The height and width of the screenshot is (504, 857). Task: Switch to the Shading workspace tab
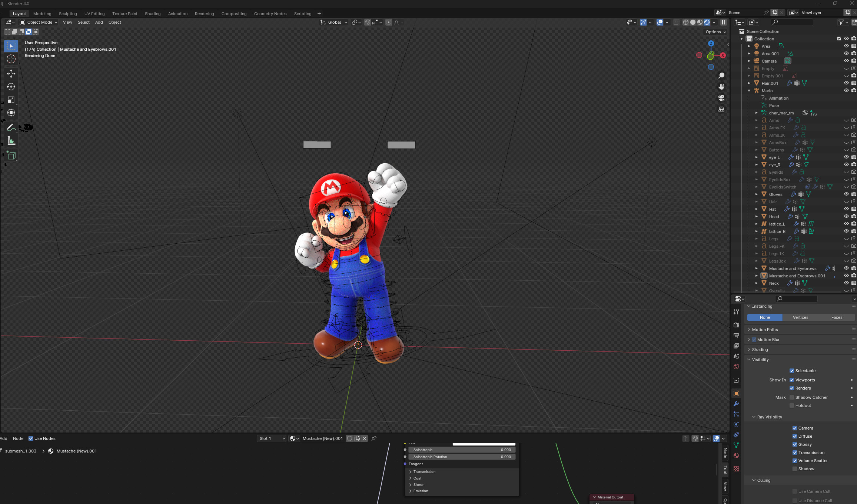click(153, 13)
